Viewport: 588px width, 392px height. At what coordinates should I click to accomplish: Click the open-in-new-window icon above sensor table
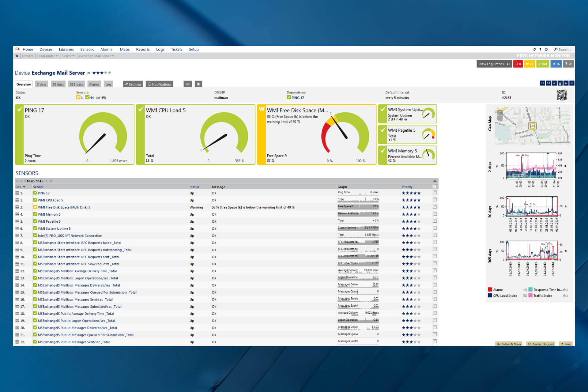[x=435, y=181]
